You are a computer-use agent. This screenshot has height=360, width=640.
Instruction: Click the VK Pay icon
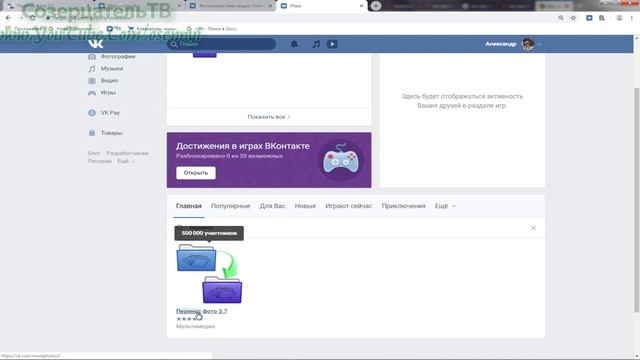tap(92, 113)
